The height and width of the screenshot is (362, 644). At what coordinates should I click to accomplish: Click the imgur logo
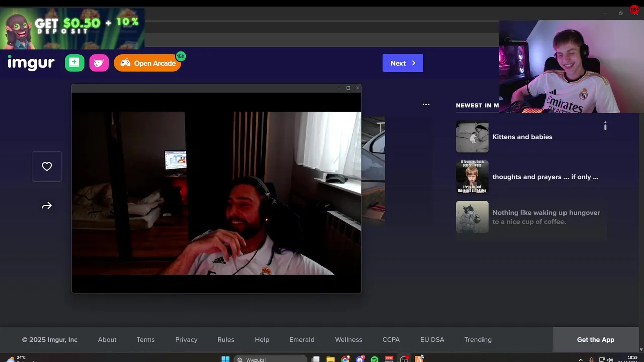click(31, 63)
